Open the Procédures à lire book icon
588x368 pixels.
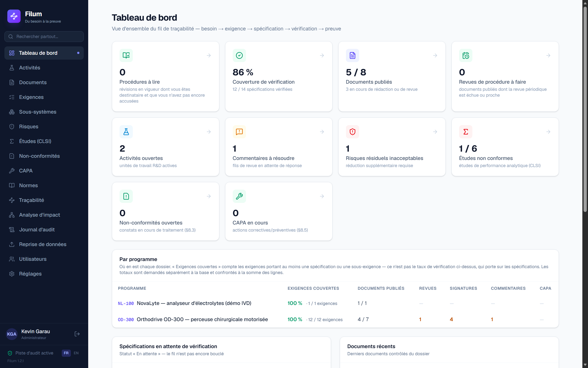tap(126, 55)
